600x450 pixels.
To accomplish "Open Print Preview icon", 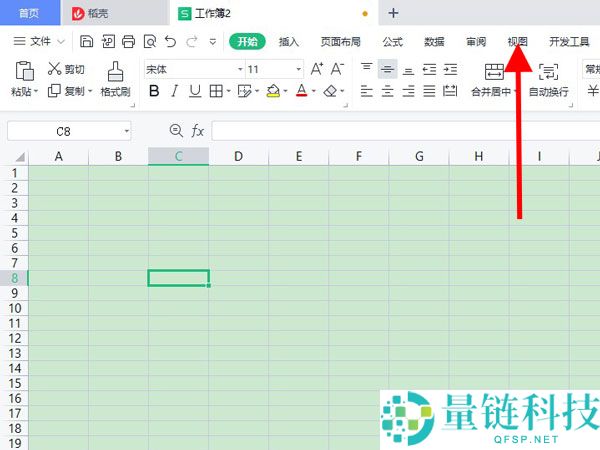I will point(150,41).
